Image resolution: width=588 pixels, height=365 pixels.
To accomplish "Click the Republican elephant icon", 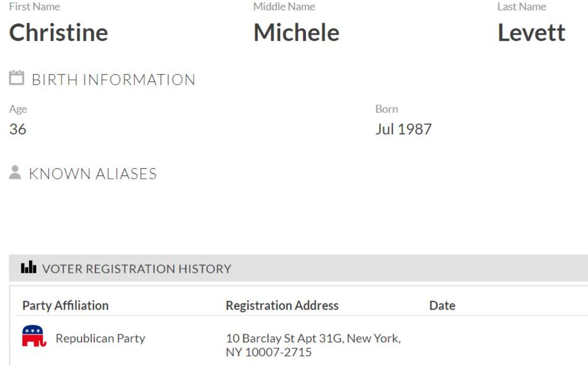I will tap(34, 336).
